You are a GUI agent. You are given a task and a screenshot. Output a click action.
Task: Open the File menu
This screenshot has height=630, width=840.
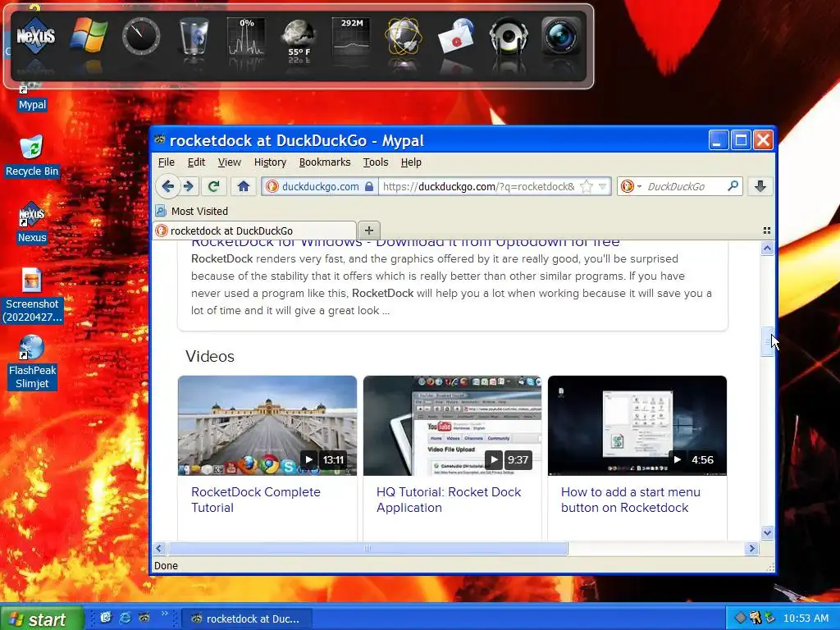(x=166, y=162)
